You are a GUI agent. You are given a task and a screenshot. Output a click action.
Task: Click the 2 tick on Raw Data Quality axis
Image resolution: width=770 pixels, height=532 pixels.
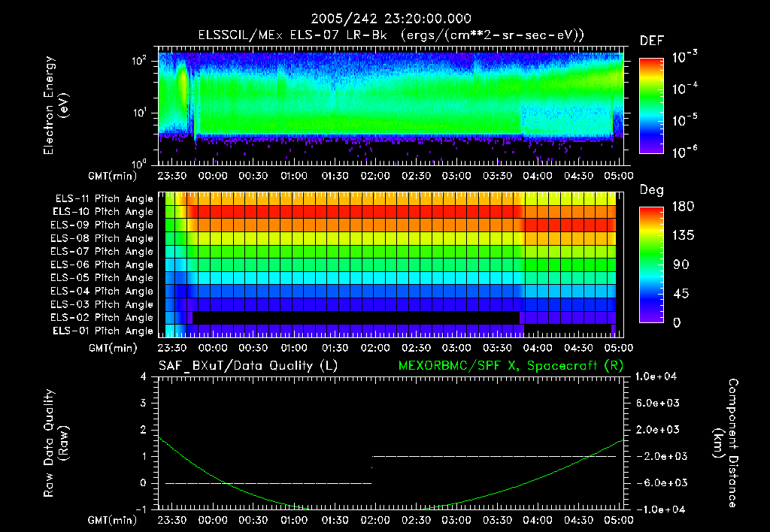(144, 430)
